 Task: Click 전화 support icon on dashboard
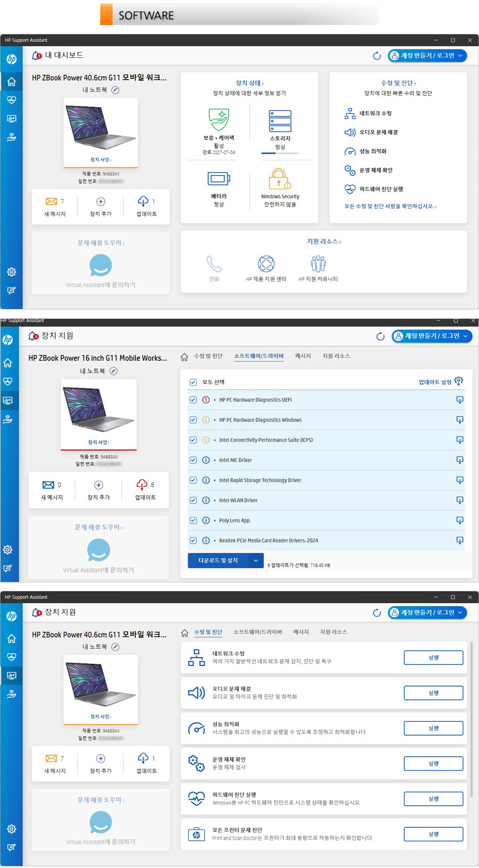point(214,264)
